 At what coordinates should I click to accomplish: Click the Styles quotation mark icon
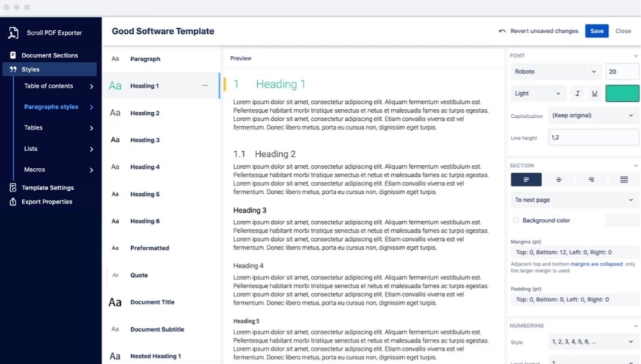(x=13, y=69)
